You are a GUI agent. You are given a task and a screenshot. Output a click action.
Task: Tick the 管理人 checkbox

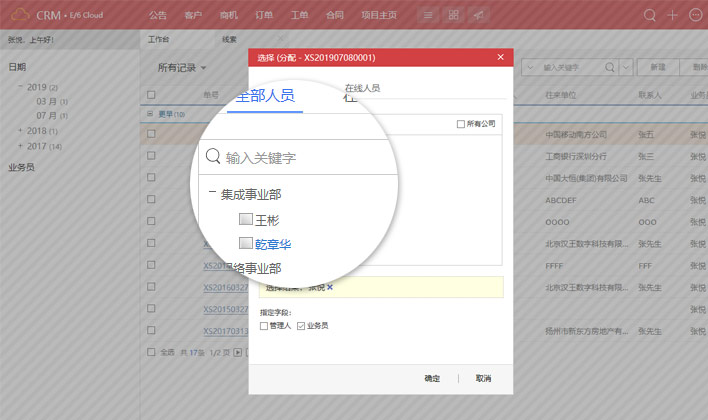[x=264, y=326]
